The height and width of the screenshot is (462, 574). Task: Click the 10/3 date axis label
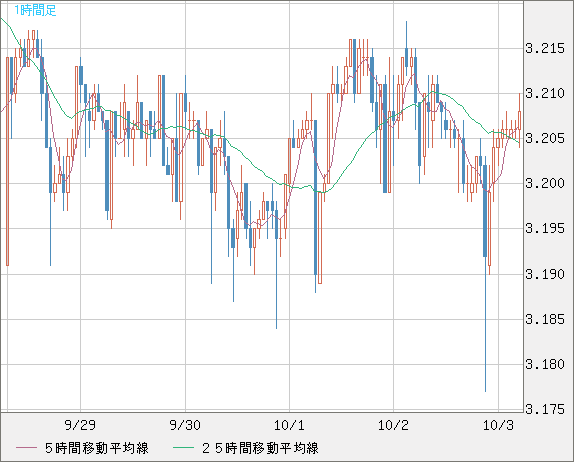pos(498,425)
